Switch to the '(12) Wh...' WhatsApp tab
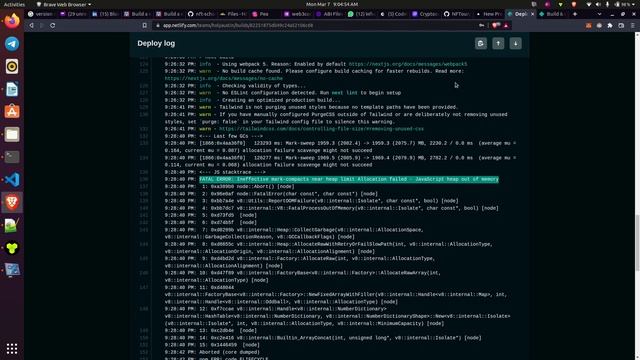Screen dimensions: 640x360 [x=362, y=14]
